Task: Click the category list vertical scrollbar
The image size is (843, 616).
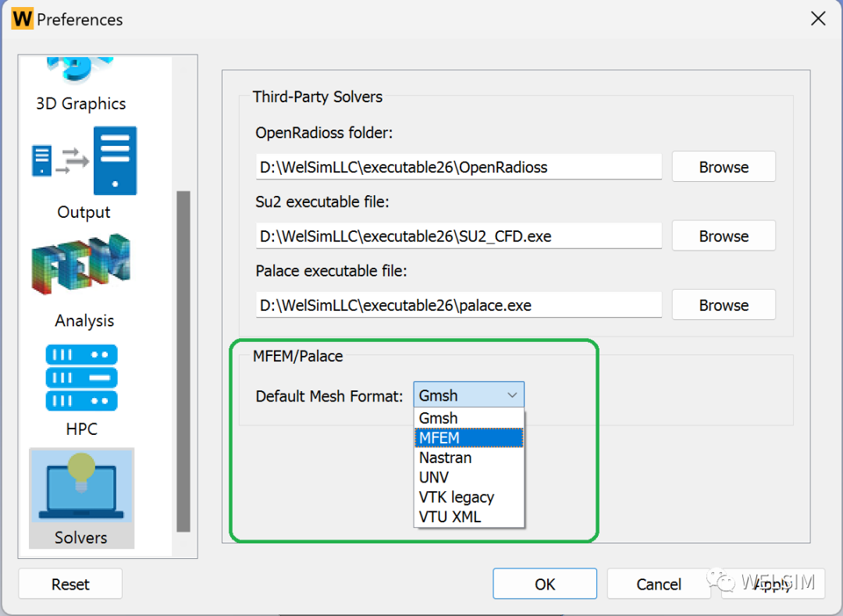Action: click(x=183, y=361)
